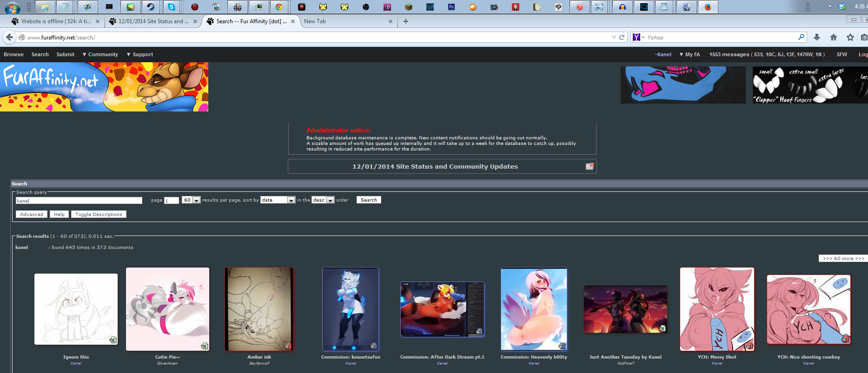Open Audacity headphones icon on the taskbar
868x373 pixels.
tap(623, 7)
